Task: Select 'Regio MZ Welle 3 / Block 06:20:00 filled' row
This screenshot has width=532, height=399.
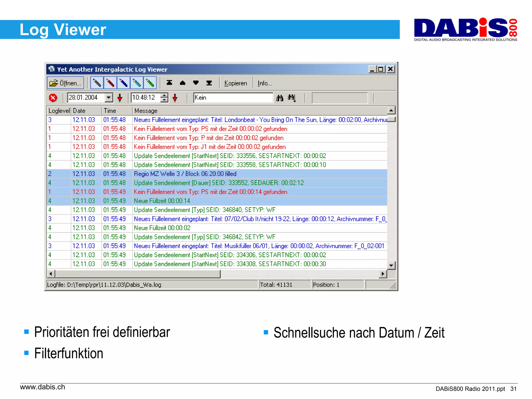Action: (217, 174)
